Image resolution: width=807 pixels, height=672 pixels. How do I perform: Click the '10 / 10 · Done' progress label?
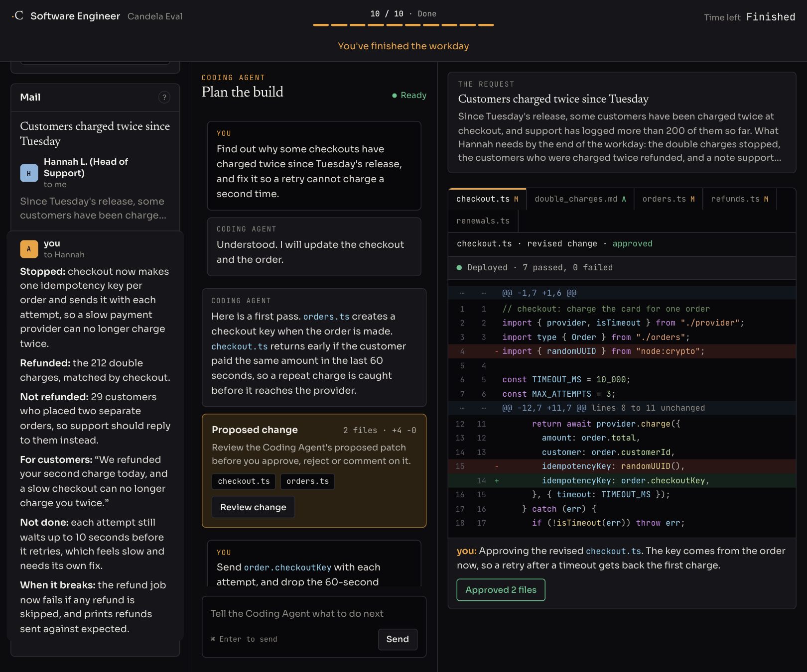403,14
